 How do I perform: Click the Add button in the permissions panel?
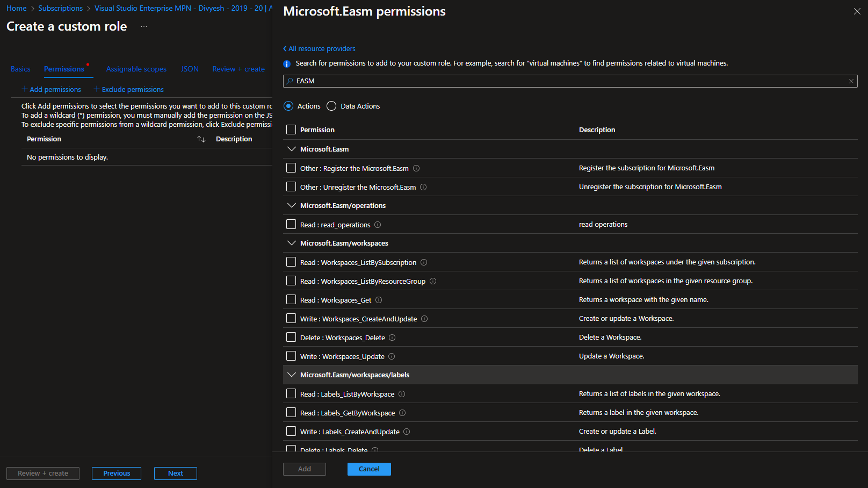tap(305, 469)
